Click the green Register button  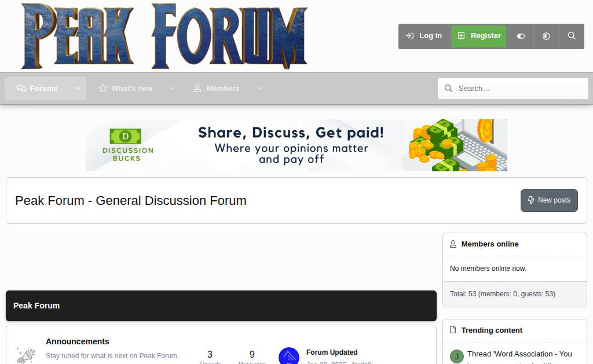coord(479,36)
